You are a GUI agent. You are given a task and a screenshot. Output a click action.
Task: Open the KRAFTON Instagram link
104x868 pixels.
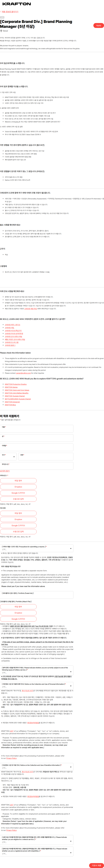(x=12, y=402)
